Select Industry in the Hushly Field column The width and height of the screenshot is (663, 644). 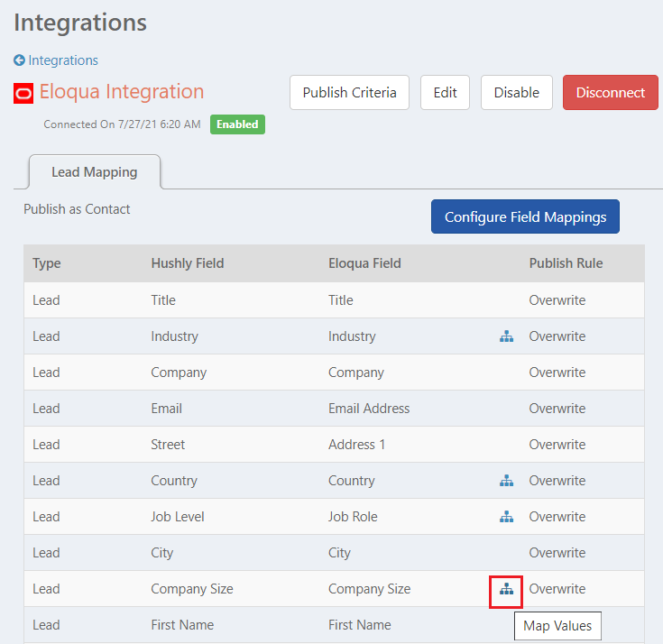175,336
